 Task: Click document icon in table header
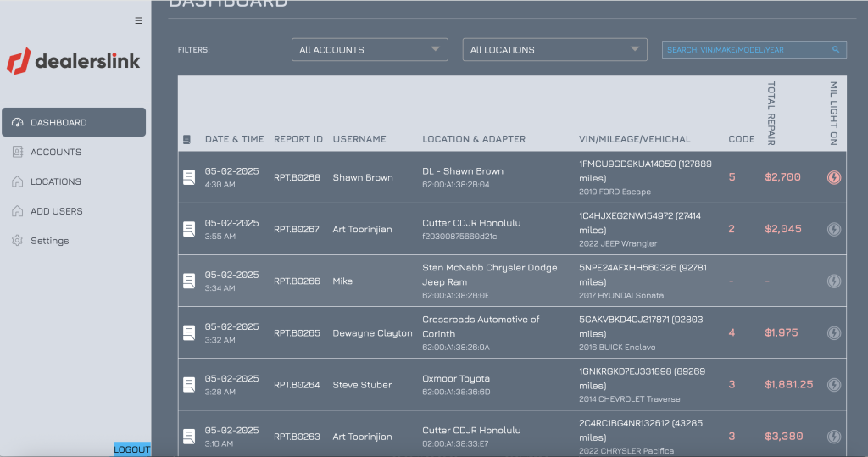tap(187, 139)
